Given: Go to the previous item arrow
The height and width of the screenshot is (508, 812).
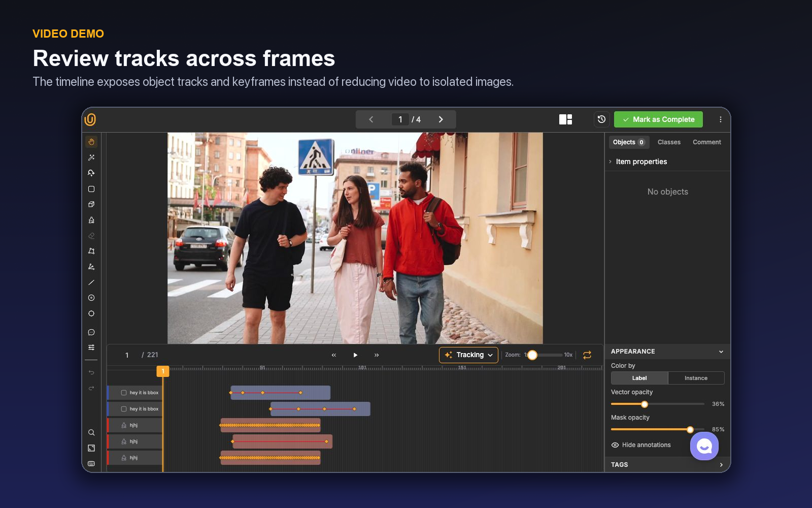Looking at the screenshot, I should 371,119.
